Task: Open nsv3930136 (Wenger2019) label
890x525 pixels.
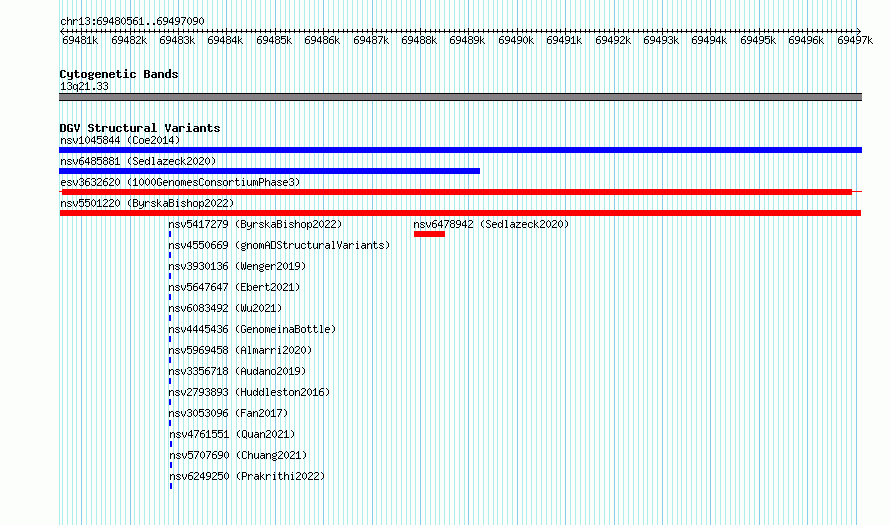Action: pyautogui.click(x=237, y=266)
